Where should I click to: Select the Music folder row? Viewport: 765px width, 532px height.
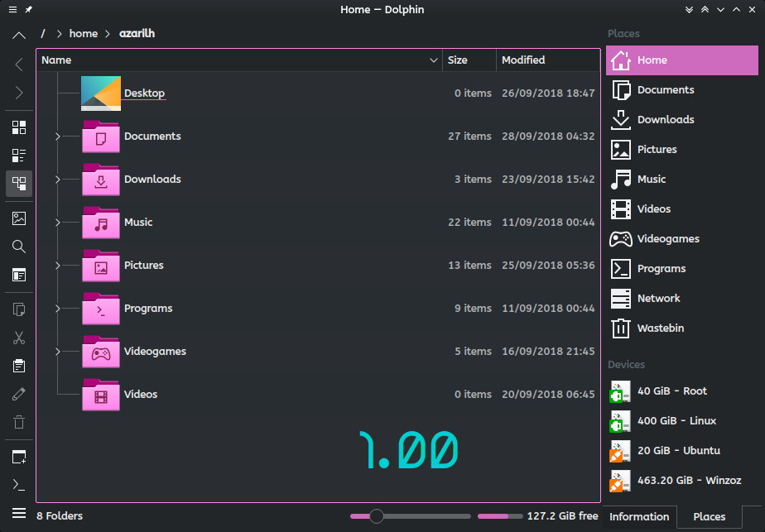[318, 223]
